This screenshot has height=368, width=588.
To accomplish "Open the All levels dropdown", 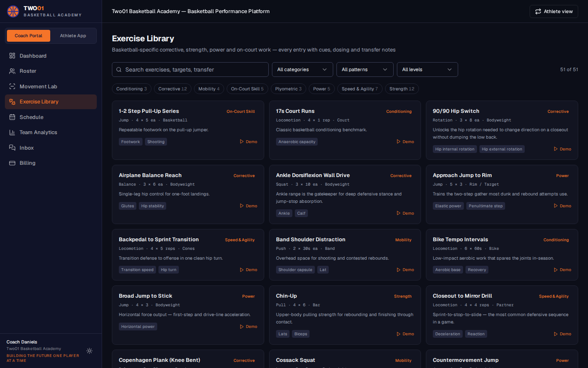I will point(428,70).
